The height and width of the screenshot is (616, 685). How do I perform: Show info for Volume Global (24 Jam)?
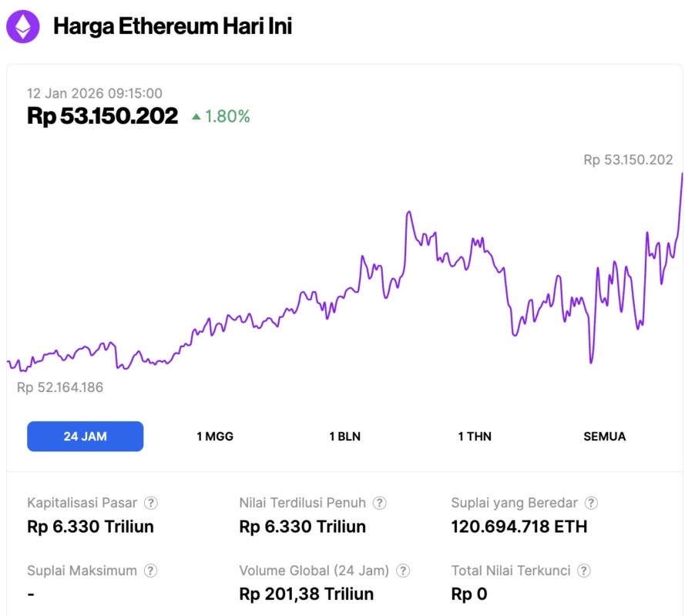(403, 571)
